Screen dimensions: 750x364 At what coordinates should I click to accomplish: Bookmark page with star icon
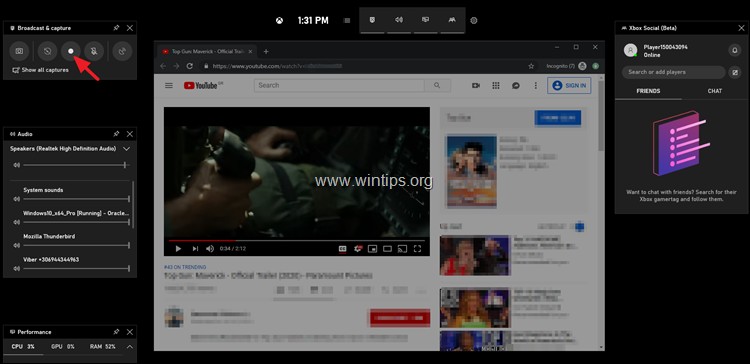531,66
